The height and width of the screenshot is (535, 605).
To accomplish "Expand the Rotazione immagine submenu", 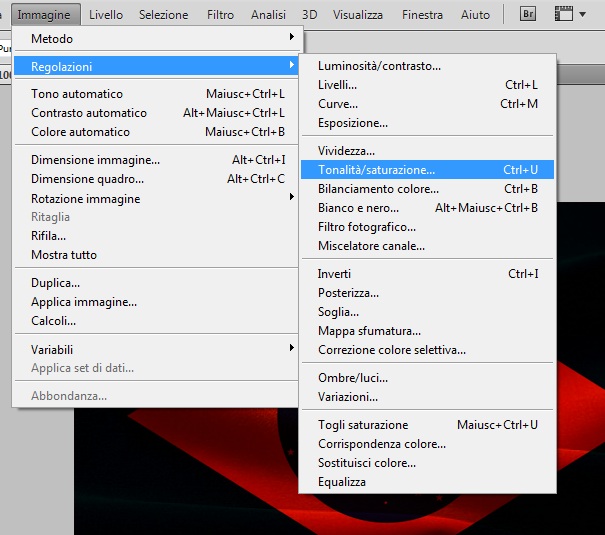I will point(156,198).
